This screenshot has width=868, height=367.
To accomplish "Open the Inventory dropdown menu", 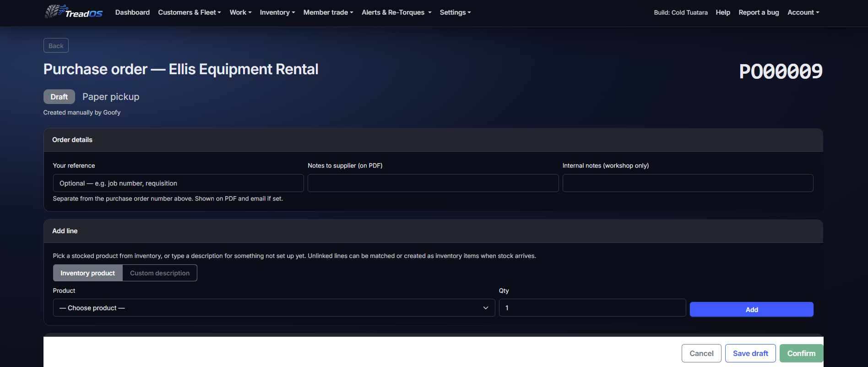I will (277, 12).
